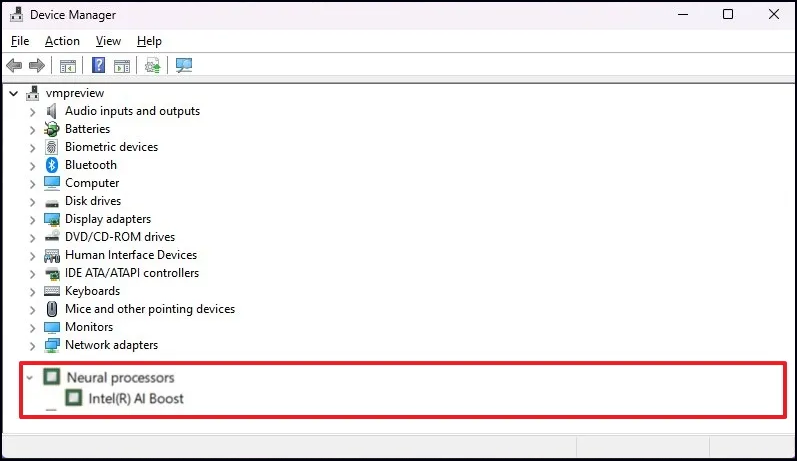
Task: Click the Bluetooth logo icon
Action: click(52, 165)
